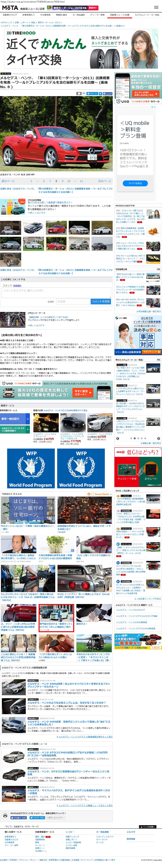Share on Facebook with the シェア button
The width and height of the screenshot is (162, 868).
click(x=108, y=94)
